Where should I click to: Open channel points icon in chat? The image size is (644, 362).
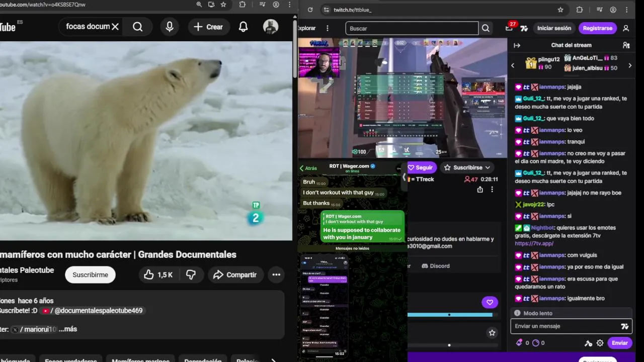click(535, 343)
